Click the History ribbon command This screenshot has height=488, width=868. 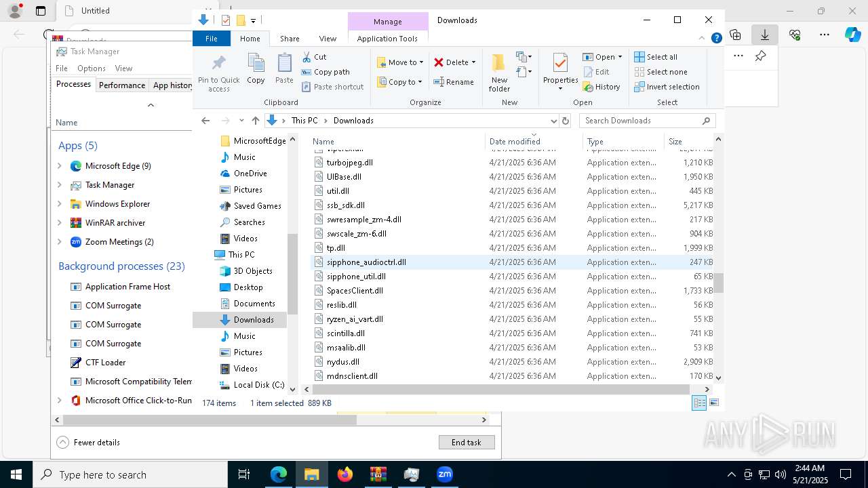pyautogui.click(x=601, y=87)
